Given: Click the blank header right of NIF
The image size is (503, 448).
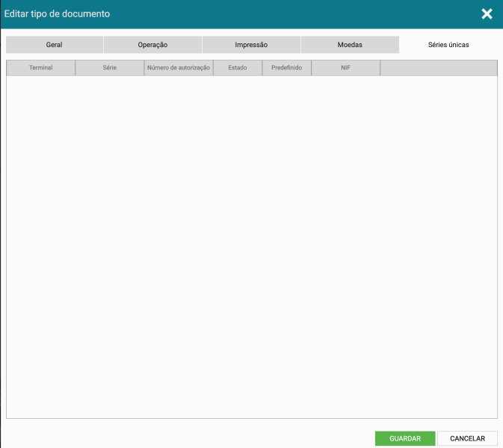Looking at the screenshot, I should [439, 68].
